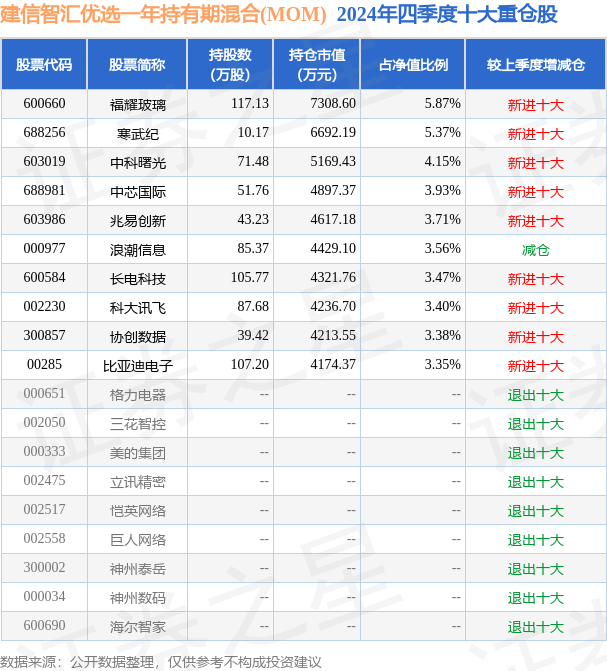Select stock name 海尔智家

pyautogui.click(x=137, y=627)
